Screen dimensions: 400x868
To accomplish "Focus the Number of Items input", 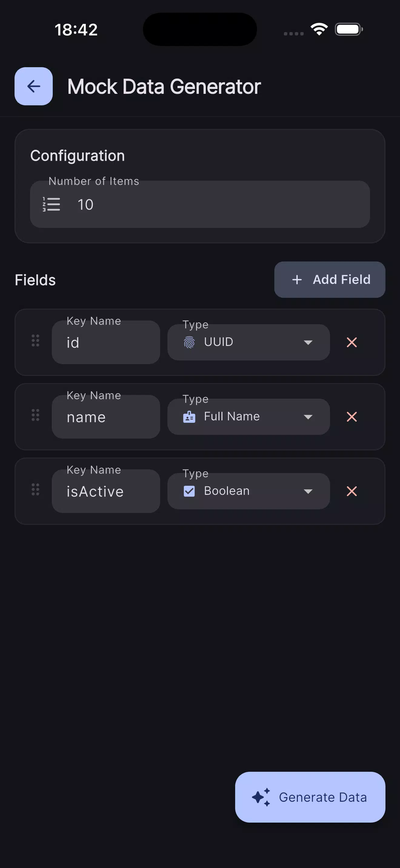I will pyautogui.click(x=200, y=204).
